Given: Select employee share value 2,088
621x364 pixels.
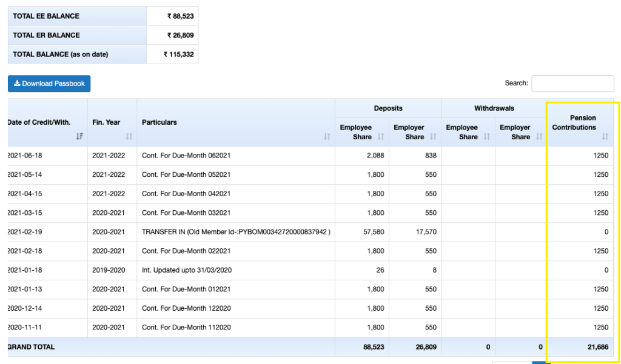Looking at the screenshot, I should (375, 156).
